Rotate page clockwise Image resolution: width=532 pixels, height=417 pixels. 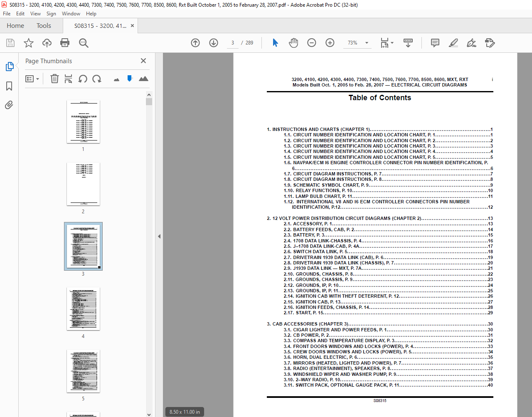point(97,79)
